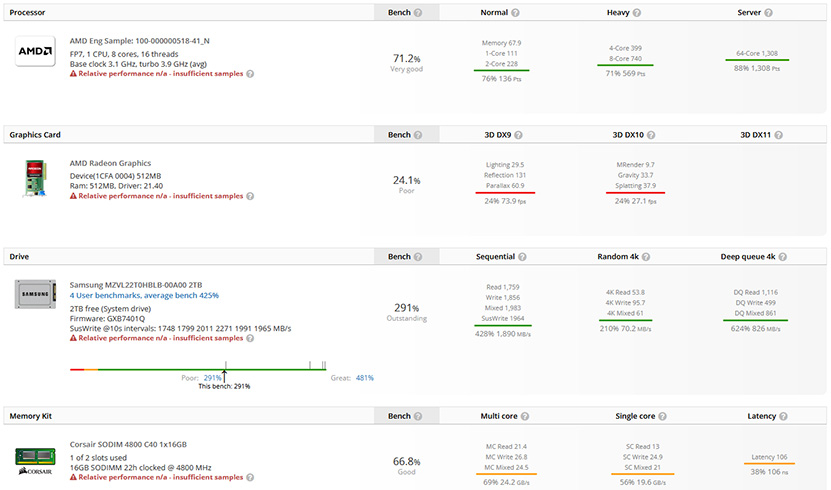Image resolution: width=831 pixels, height=490 pixels.
Task: Click help icon after Processor insufficient samples warning
Action: click(250, 74)
